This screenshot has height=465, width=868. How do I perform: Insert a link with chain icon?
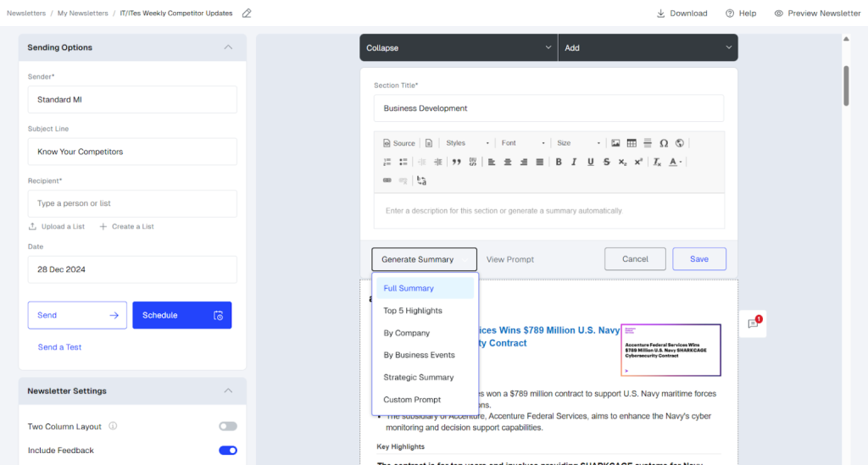(x=387, y=180)
